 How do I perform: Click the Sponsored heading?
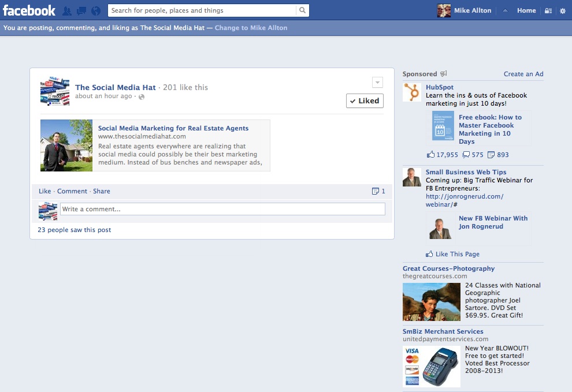[x=419, y=74]
